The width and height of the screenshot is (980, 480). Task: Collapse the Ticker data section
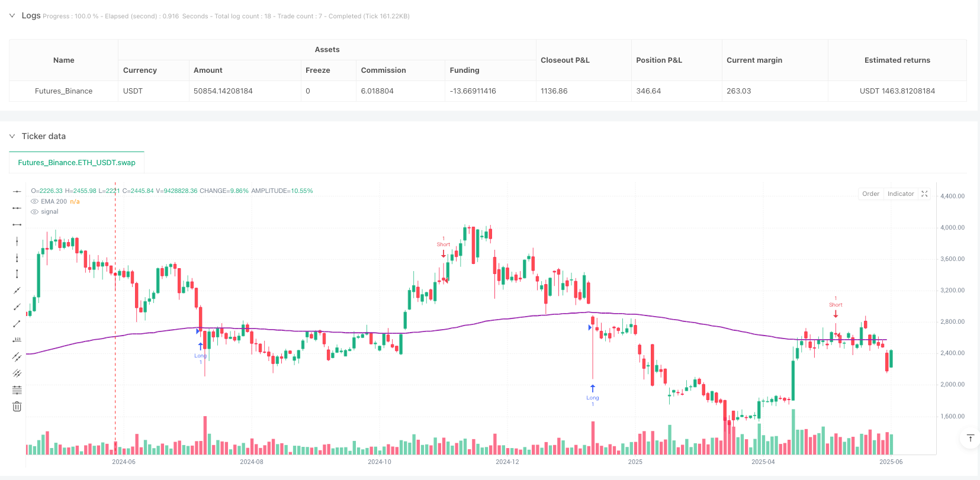(12, 136)
